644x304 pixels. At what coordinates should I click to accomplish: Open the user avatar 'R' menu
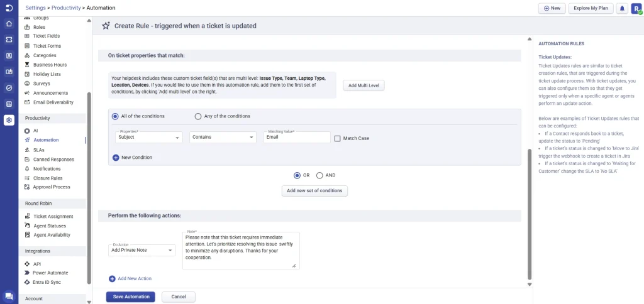(x=636, y=8)
